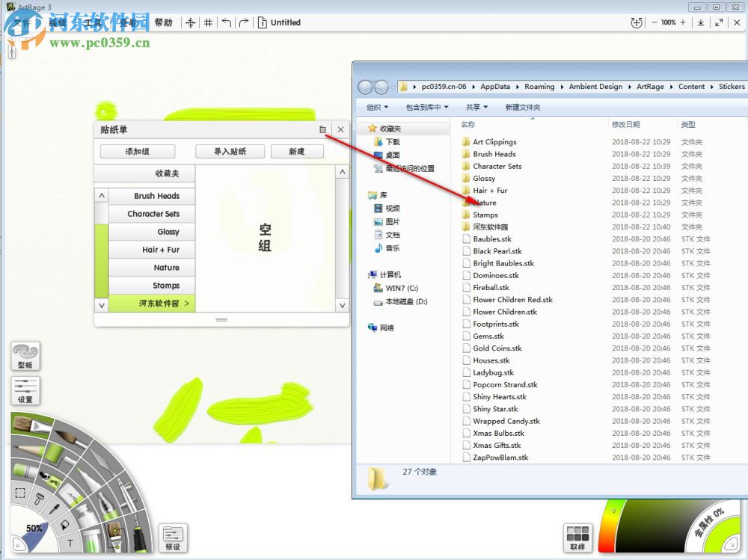Screen dimensions: 748x560
Task: Click the 添加组 button
Action: pos(138,151)
